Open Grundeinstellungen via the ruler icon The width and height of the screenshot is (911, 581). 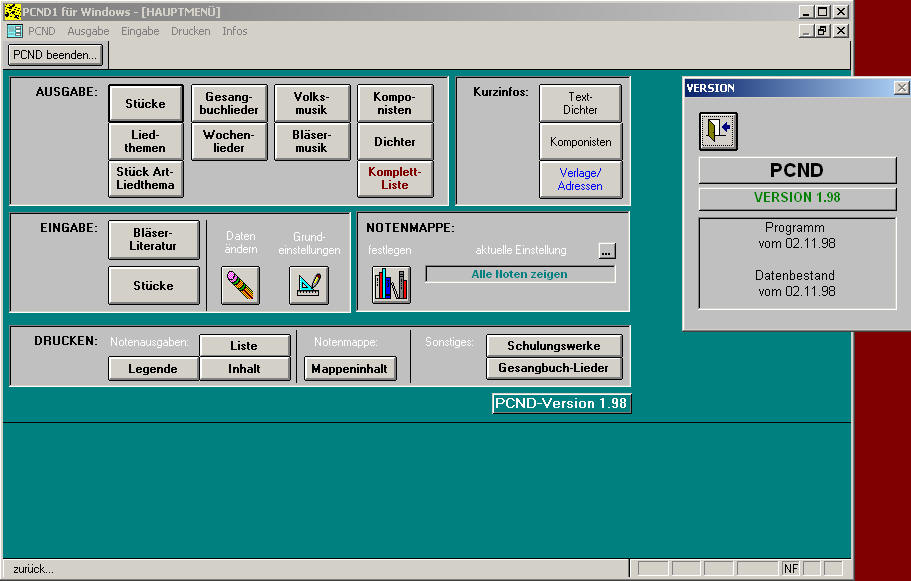[309, 285]
